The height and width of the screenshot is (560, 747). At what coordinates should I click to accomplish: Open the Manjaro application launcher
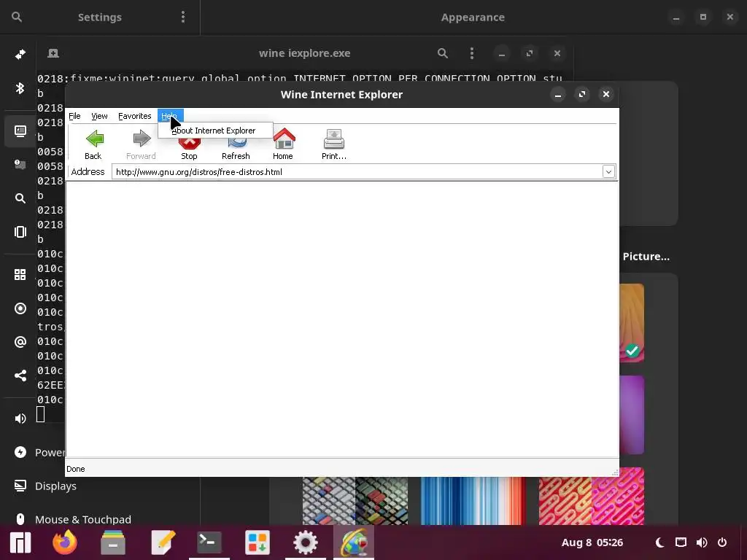pyautogui.click(x=20, y=542)
